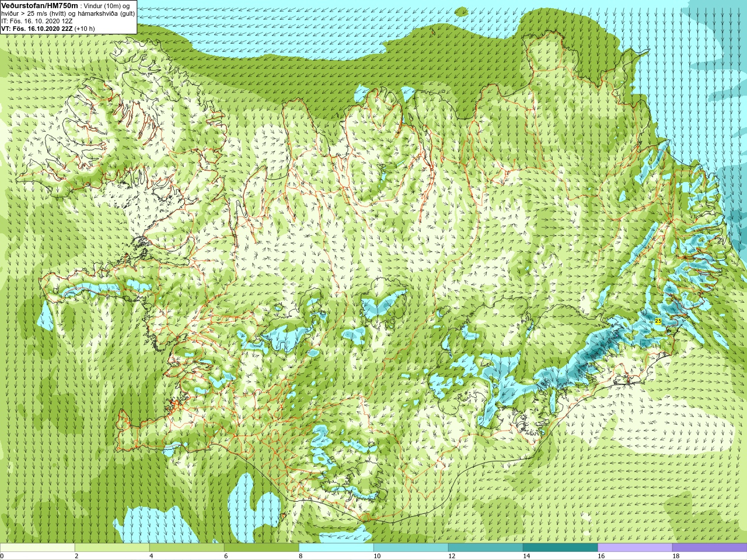
Task: Select the purple legend swatch above 18 m/s
Action: [710, 548]
